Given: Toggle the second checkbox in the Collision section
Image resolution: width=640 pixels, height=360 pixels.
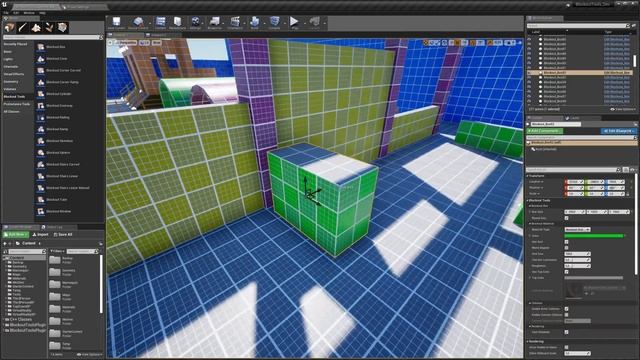Looking at the screenshot, I should pos(566,315).
